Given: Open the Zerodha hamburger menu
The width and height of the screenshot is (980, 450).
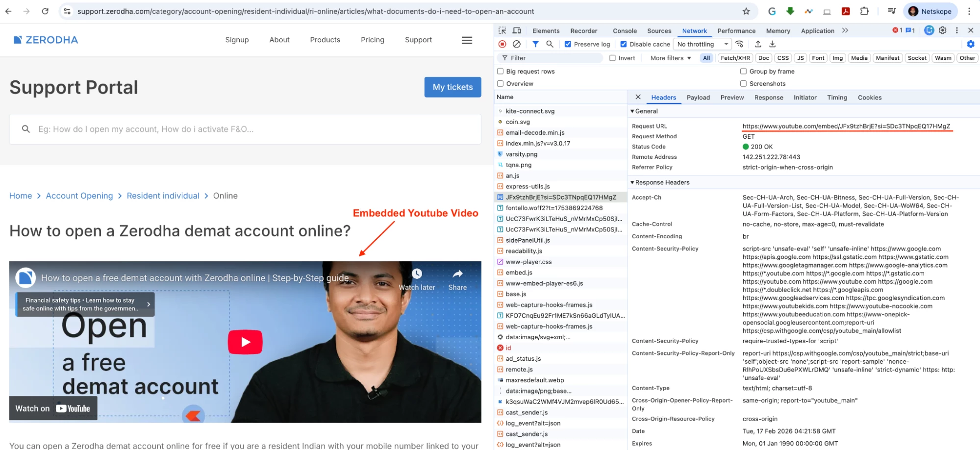Looking at the screenshot, I should click(467, 40).
